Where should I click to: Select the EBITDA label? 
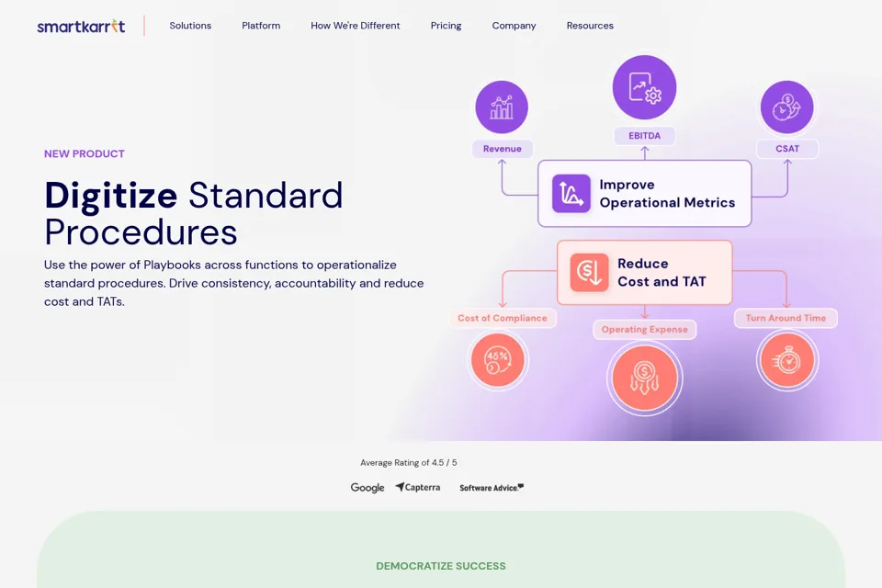pos(645,136)
